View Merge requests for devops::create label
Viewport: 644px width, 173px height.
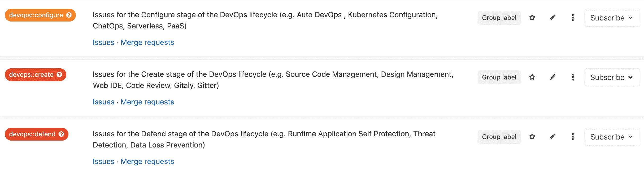tap(147, 102)
